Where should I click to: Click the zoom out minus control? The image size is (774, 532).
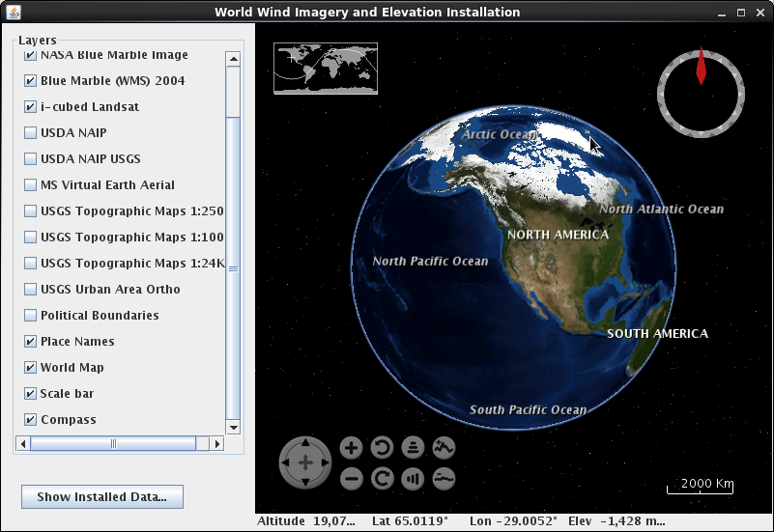click(352, 478)
